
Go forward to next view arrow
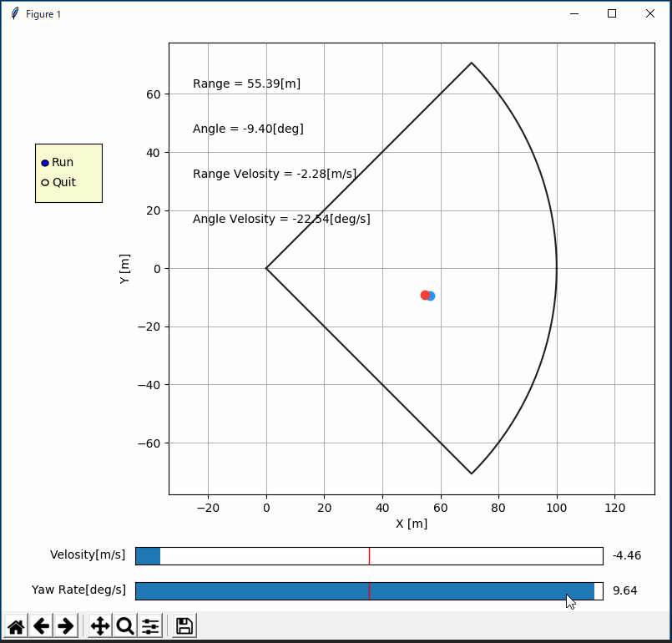tap(66, 626)
